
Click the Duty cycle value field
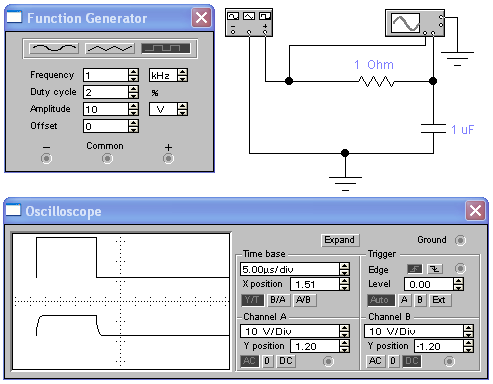pos(106,92)
